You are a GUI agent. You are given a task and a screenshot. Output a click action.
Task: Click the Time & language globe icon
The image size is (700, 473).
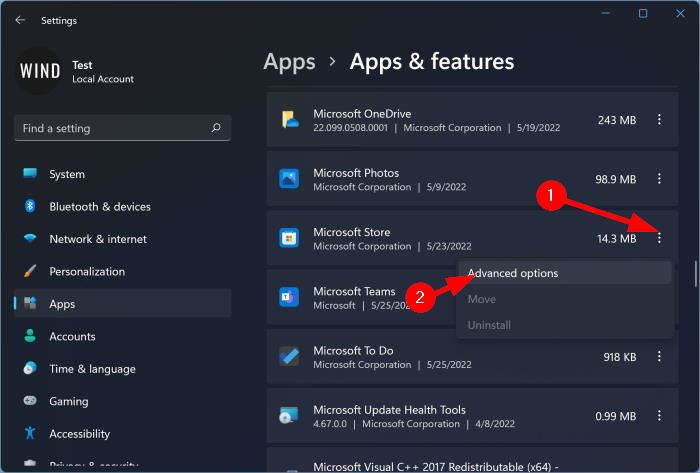pyautogui.click(x=30, y=368)
